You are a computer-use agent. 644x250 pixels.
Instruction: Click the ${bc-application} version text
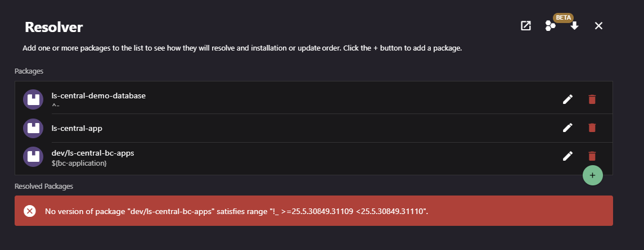pyautogui.click(x=79, y=163)
